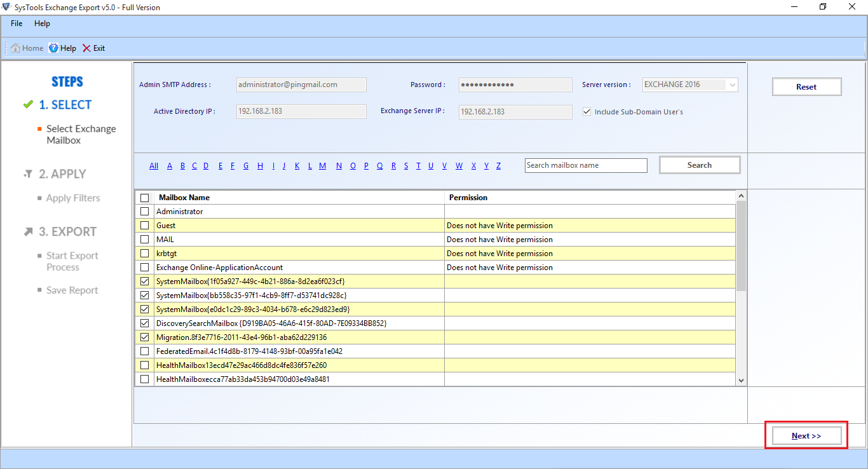This screenshot has width=868, height=469.
Task: Click the 2. APPLY step heading
Action: click(x=62, y=174)
